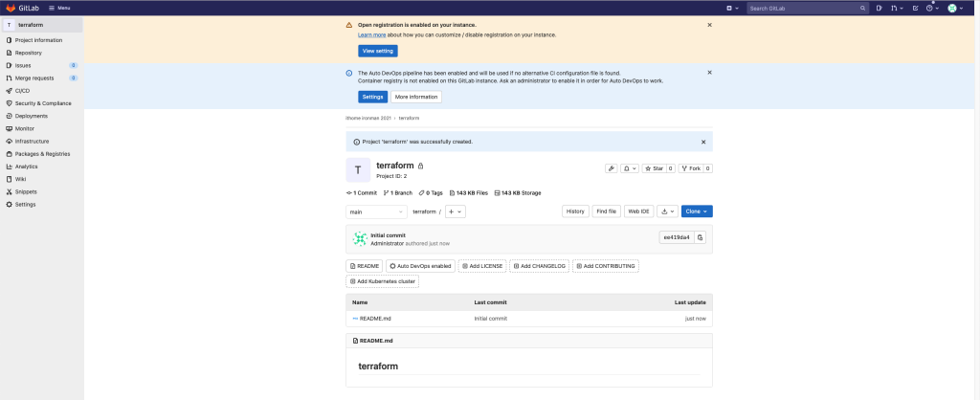The width and height of the screenshot is (980, 400).
Task: Open the notification bell dropdown
Action: [x=630, y=168]
